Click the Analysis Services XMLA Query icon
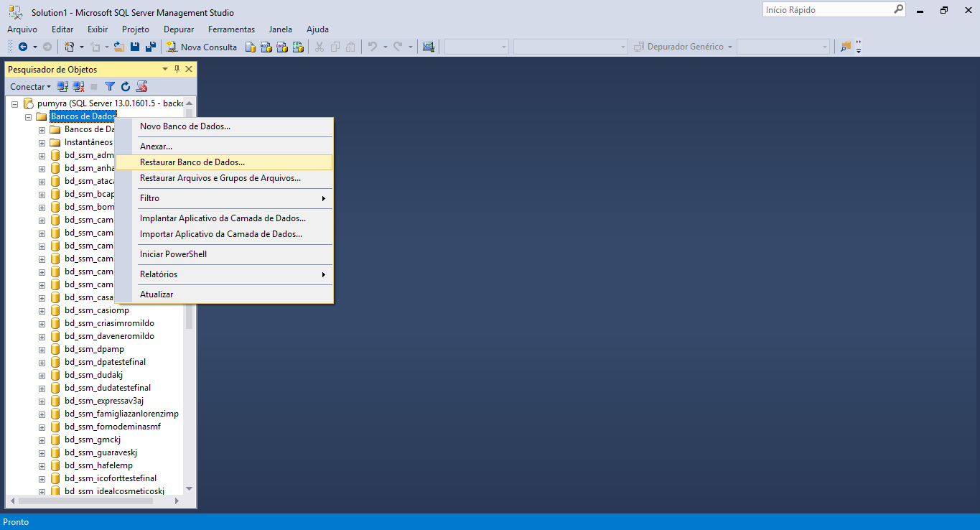 (x=298, y=47)
